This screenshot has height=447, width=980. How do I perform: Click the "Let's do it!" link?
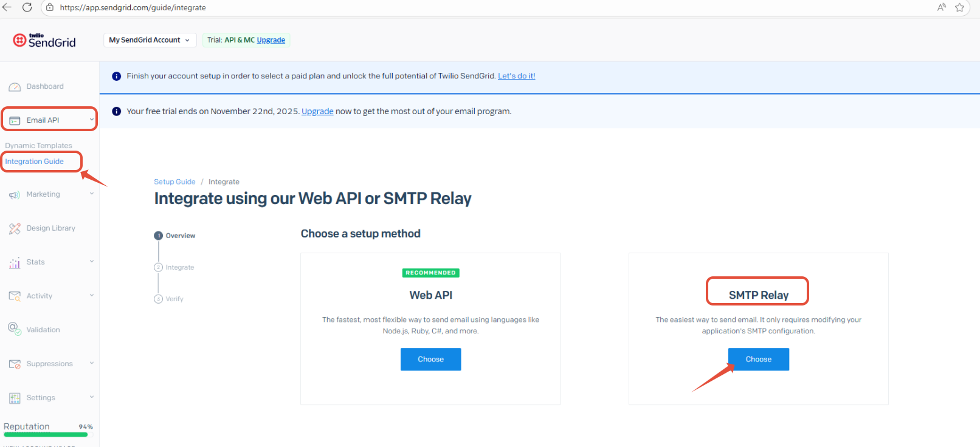click(x=517, y=76)
